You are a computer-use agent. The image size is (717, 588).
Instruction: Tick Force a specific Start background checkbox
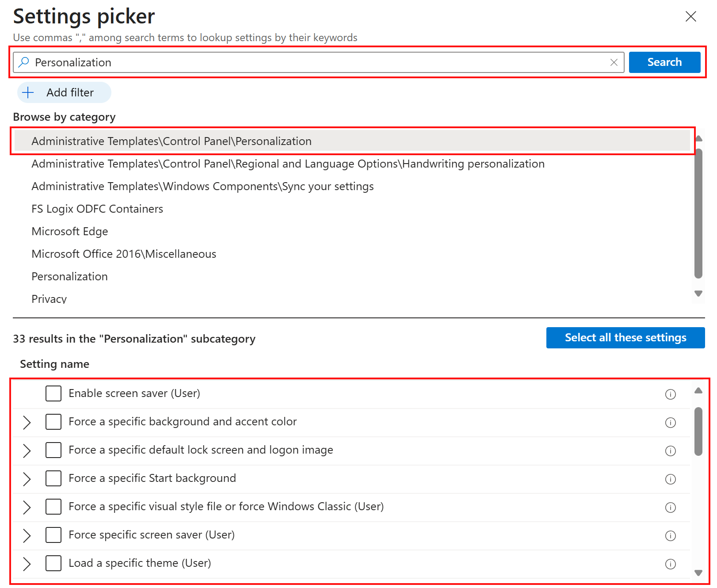53,478
